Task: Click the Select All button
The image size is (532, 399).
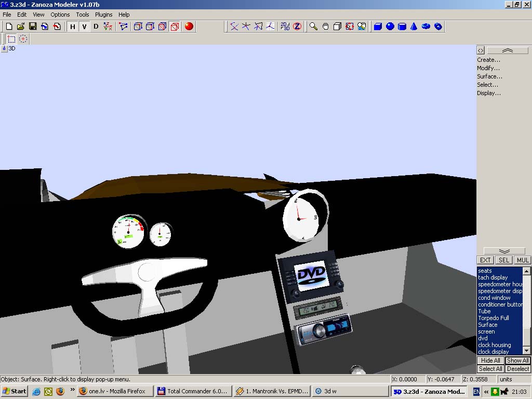Action: (x=490, y=369)
